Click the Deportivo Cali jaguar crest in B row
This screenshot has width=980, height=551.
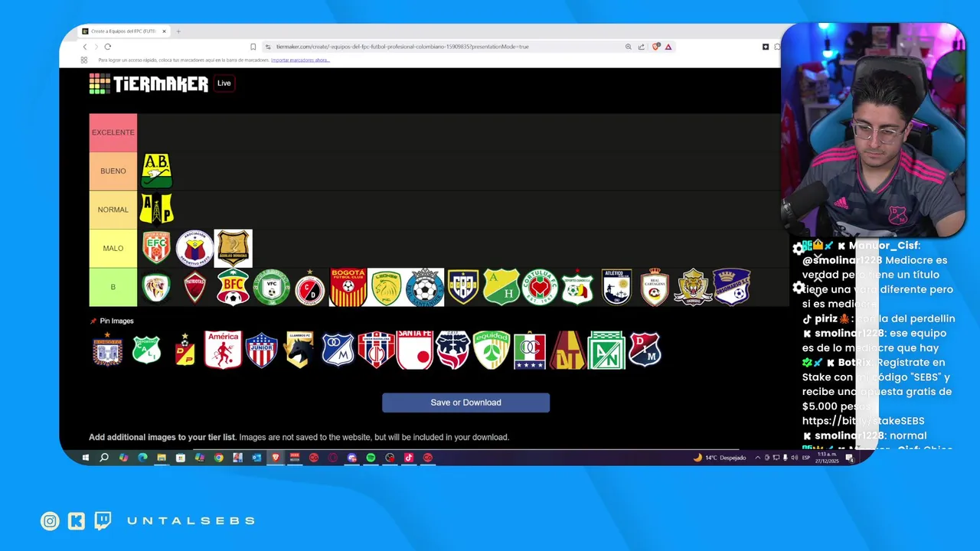pos(156,287)
